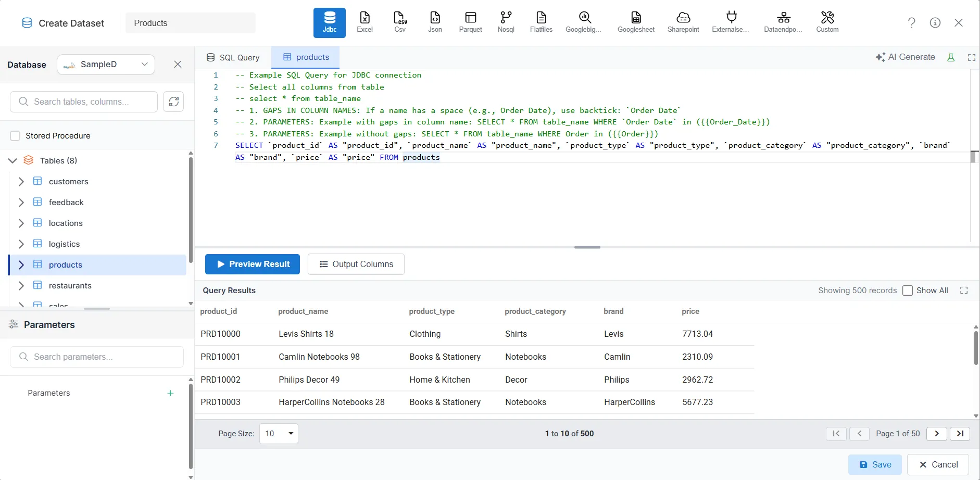980x480 pixels.
Task: Open the Csv connector
Action: (399, 21)
